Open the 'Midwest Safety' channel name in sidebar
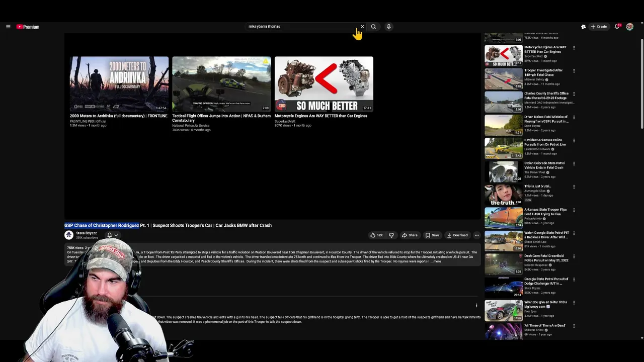Screen dimensions: 644x362 coord(534,79)
